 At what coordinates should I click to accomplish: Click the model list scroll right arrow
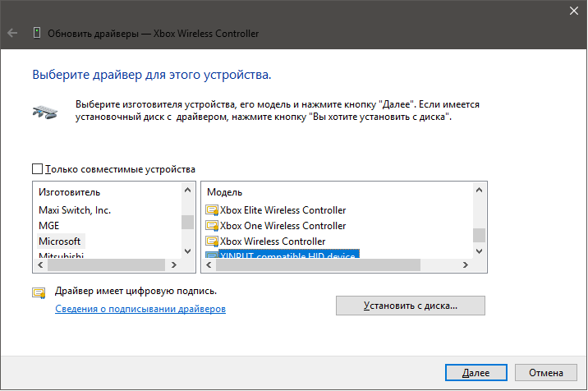466,265
